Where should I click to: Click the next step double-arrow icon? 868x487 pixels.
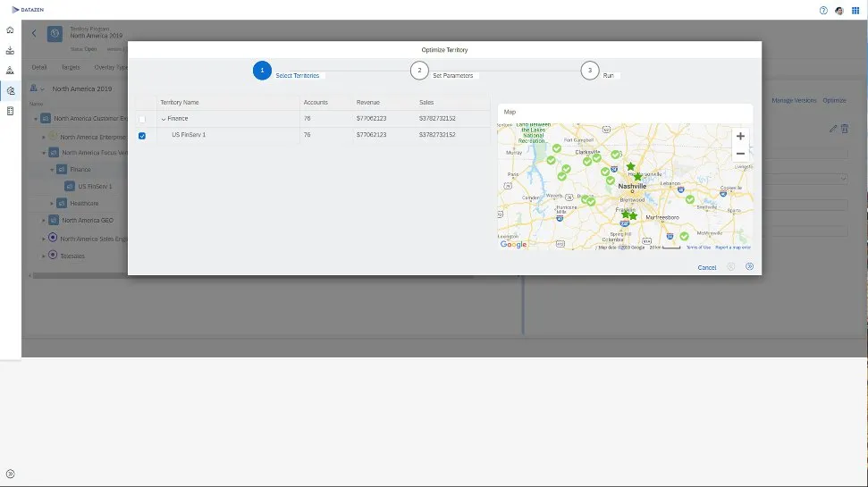(x=749, y=266)
